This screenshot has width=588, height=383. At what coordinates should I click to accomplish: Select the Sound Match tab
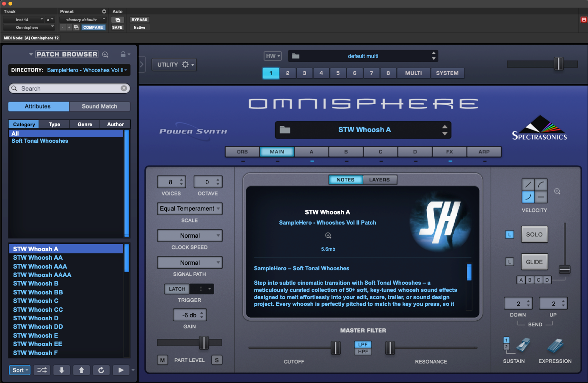pos(99,106)
